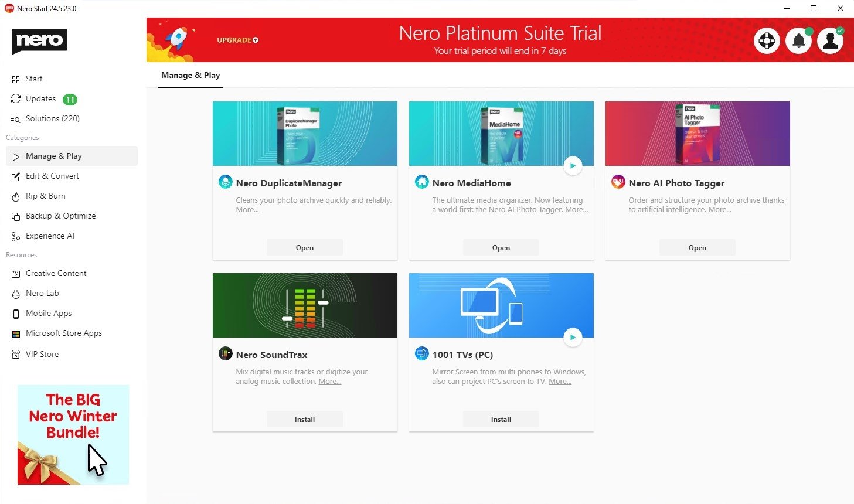This screenshot has height=504, width=854.
Task: Click the AI Photo Tagger box thumbnail
Action: click(698, 134)
